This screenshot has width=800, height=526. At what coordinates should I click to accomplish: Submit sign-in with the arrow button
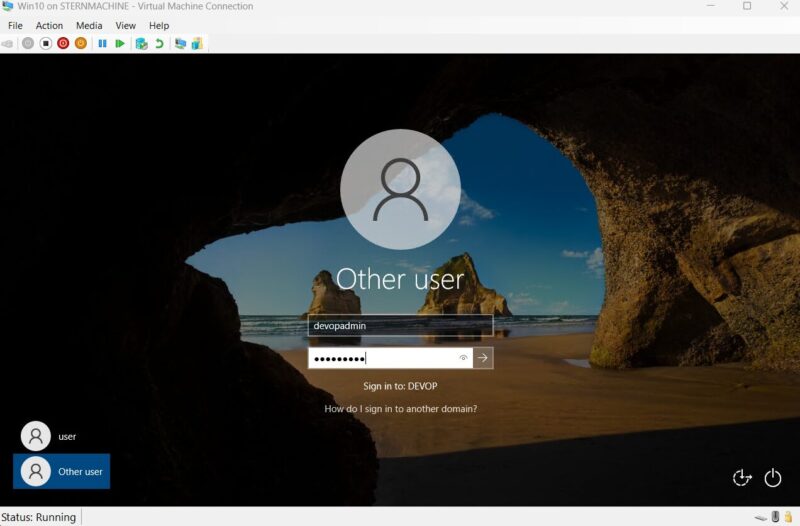pyautogui.click(x=483, y=358)
